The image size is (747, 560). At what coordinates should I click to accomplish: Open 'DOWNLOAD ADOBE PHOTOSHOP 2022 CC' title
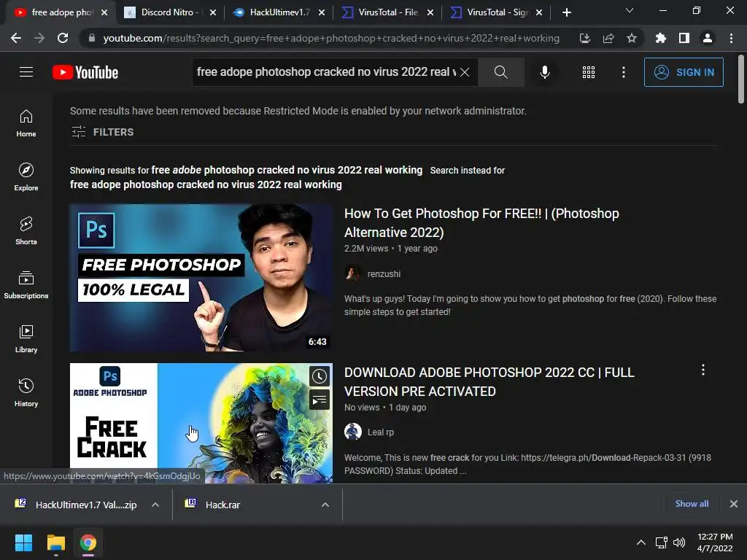(x=489, y=381)
